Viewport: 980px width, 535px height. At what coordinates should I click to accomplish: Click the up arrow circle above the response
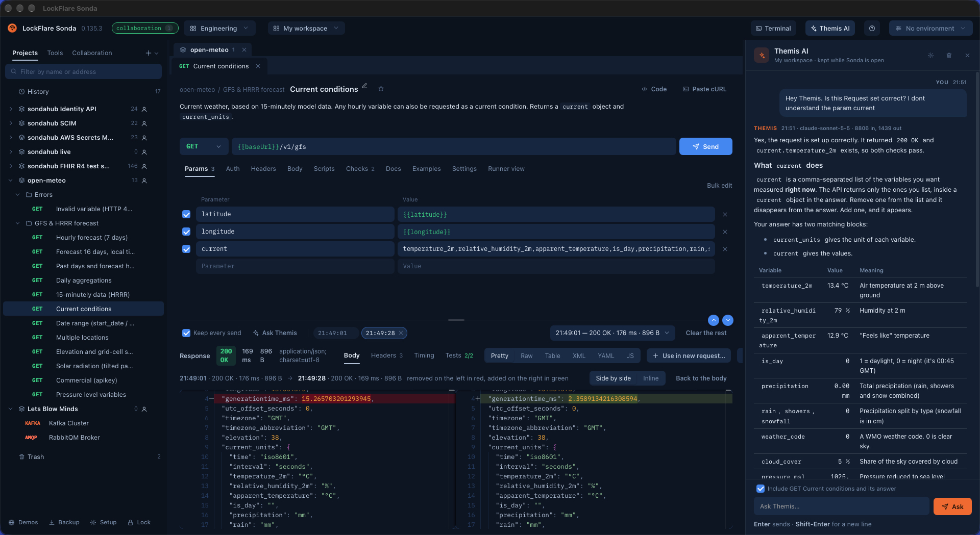[x=714, y=320]
